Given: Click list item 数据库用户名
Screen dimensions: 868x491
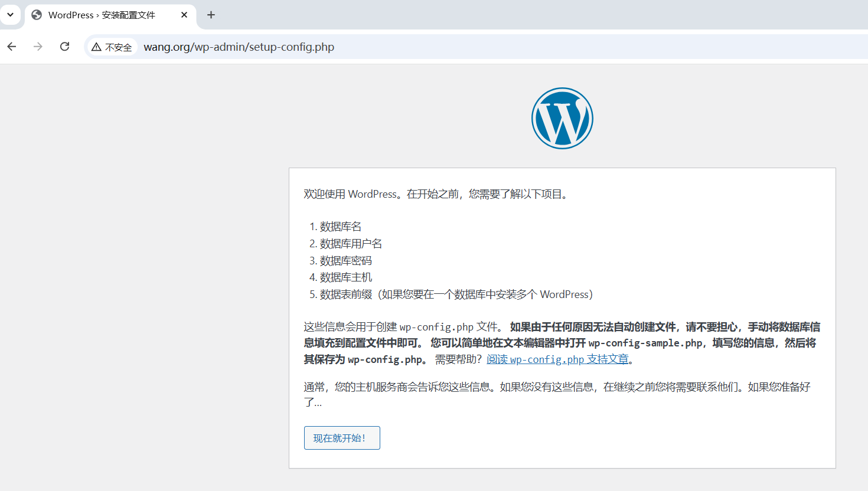Looking at the screenshot, I should [x=351, y=244].
